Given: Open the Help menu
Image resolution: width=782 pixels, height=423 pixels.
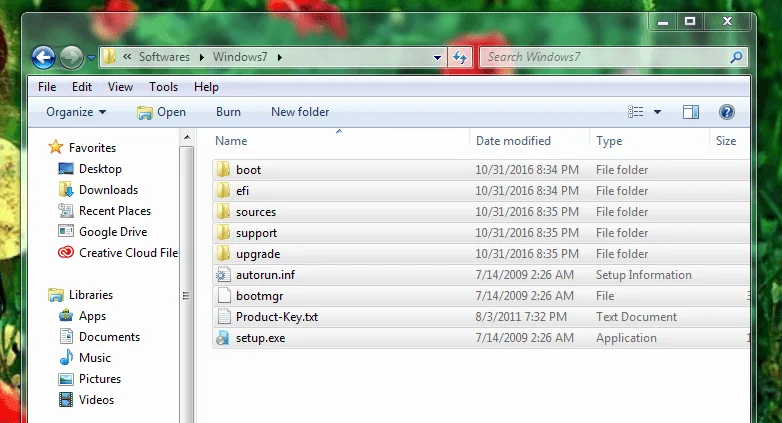Looking at the screenshot, I should [206, 87].
